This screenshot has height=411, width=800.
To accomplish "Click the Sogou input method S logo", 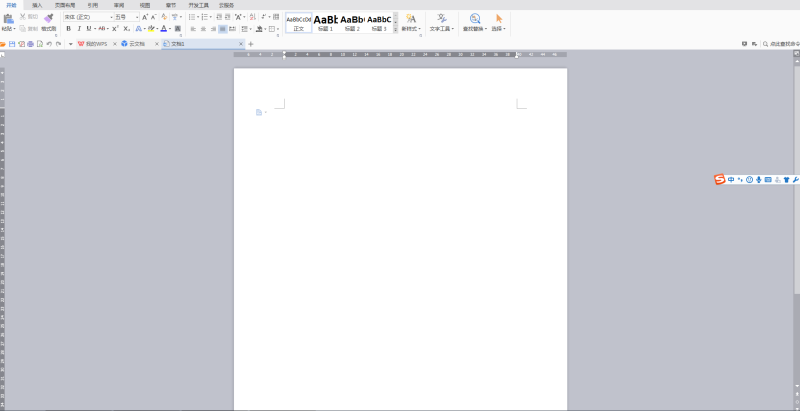I will pyautogui.click(x=719, y=179).
